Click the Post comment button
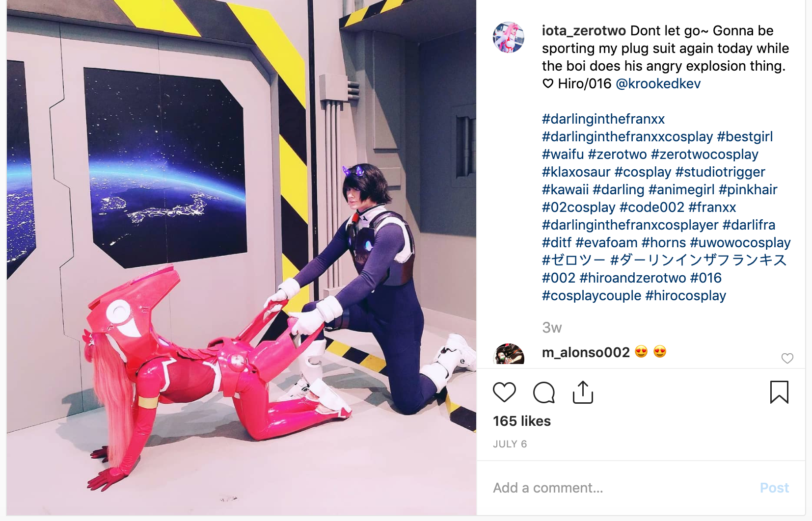 click(x=774, y=488)
